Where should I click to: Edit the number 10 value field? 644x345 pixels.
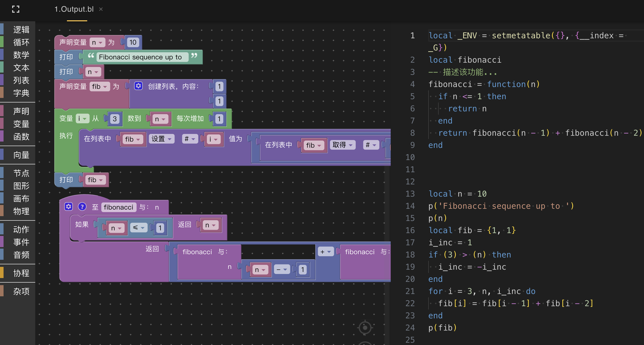[x=133, y=42]
